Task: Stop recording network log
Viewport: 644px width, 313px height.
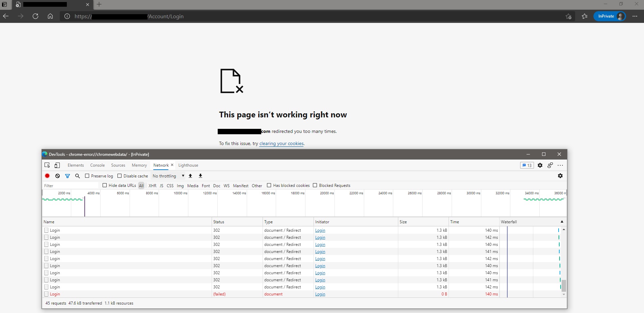Action: pyautogui.click(x=47, y=176)
